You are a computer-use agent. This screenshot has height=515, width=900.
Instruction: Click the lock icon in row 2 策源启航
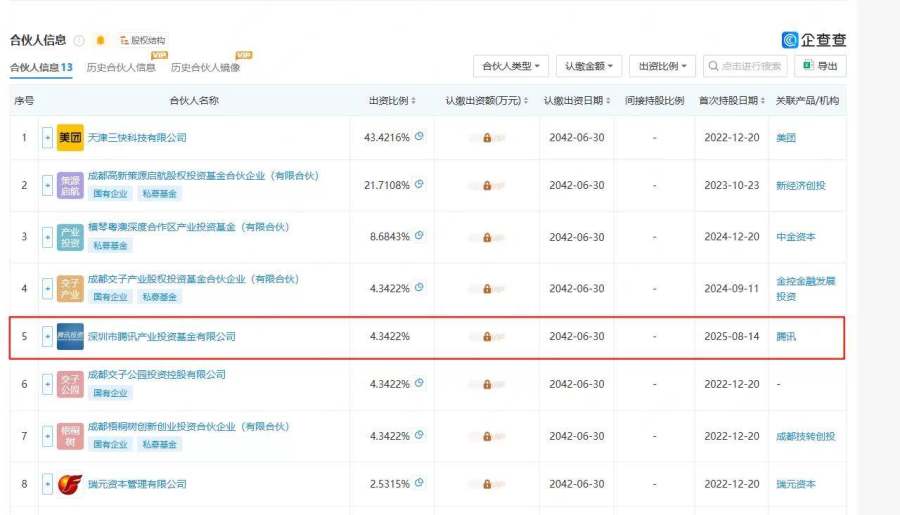pyautogui.click(x=487, y=185)
